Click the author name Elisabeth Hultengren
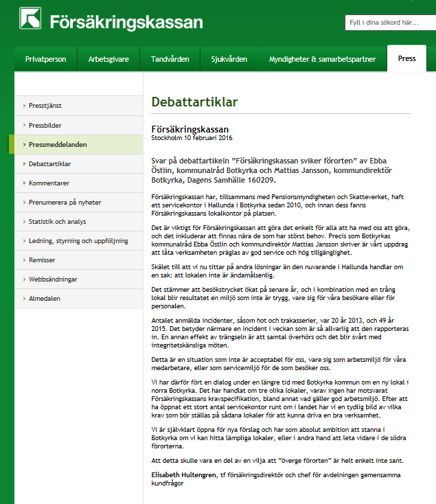 click(x=184, y=474)
